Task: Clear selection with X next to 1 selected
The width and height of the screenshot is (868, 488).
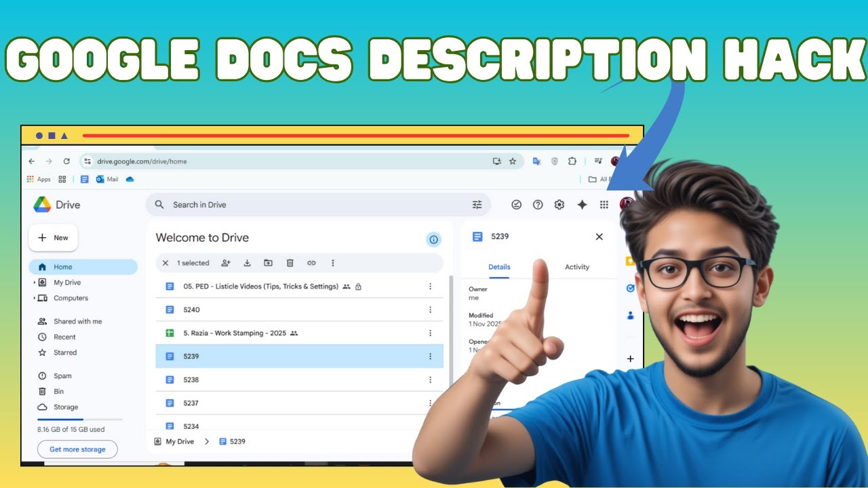Action: click(x=165, y=263)
